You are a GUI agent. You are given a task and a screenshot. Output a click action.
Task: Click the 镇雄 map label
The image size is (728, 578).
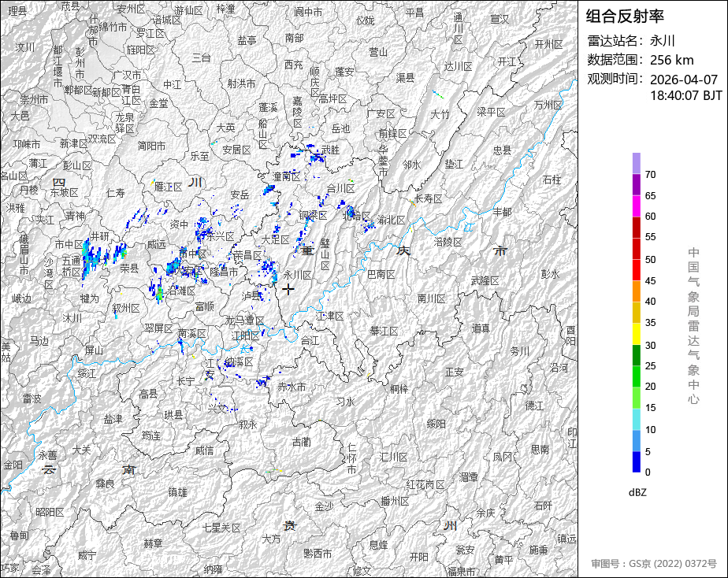tap(177, 492)
